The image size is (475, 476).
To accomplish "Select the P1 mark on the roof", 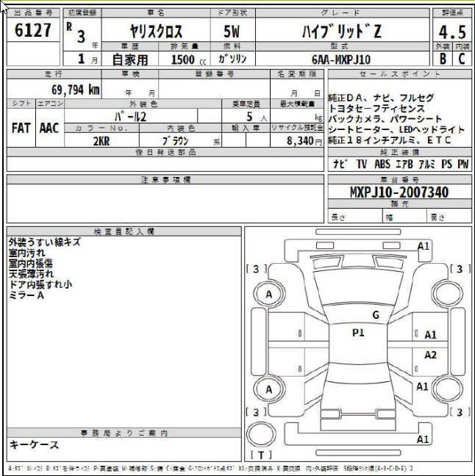I will click(358, 333).
